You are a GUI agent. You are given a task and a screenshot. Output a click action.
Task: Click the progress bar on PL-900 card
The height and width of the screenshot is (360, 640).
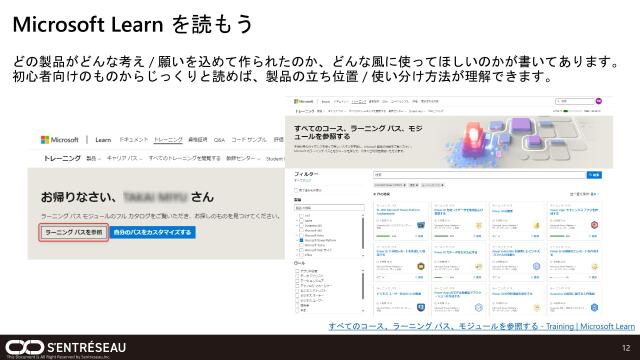pyautogui.click(x=383, y=236)
